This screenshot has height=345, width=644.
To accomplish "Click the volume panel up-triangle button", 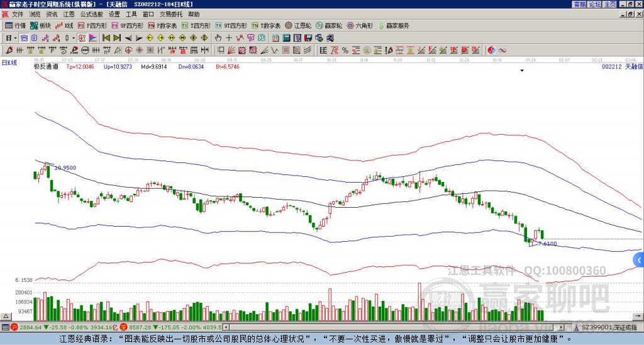I will pos(6,317).
